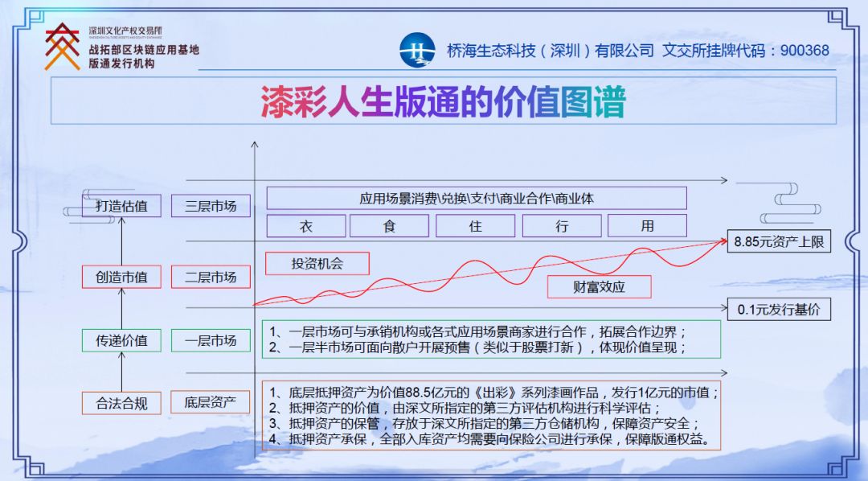Click the 合法合规 box
The image size is (868, 481).
click(121, 403)
